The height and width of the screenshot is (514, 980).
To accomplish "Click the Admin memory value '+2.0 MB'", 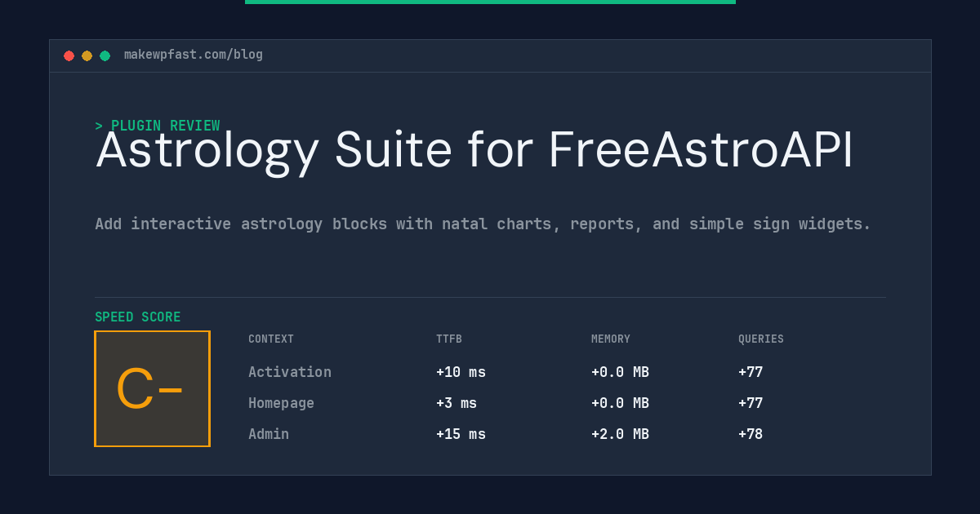I will pyautogui.click(x=620, y=434).
